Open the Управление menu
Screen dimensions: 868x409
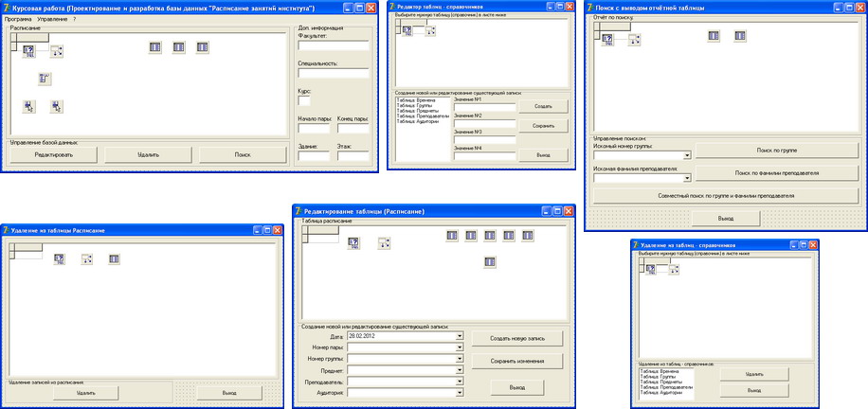(52, 19)
